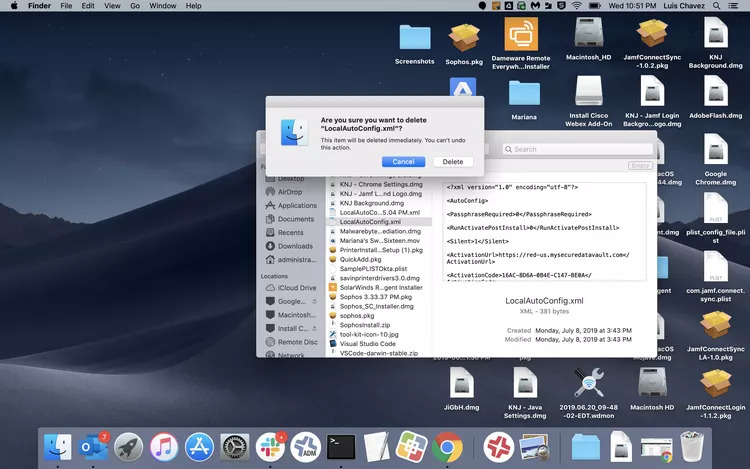The image size is (750, 469).
Task: Open the Go menu
Action: [135, 6]
